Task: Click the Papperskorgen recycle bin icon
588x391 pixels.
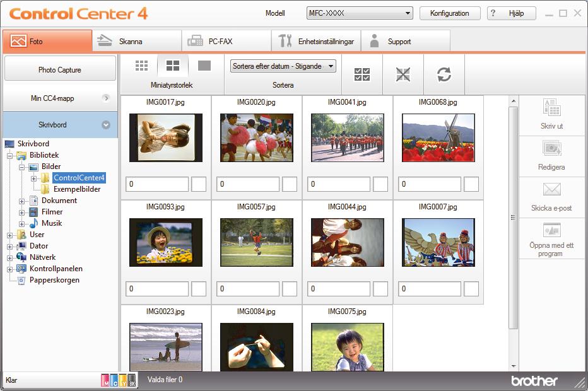Action: tap(21, 281)
